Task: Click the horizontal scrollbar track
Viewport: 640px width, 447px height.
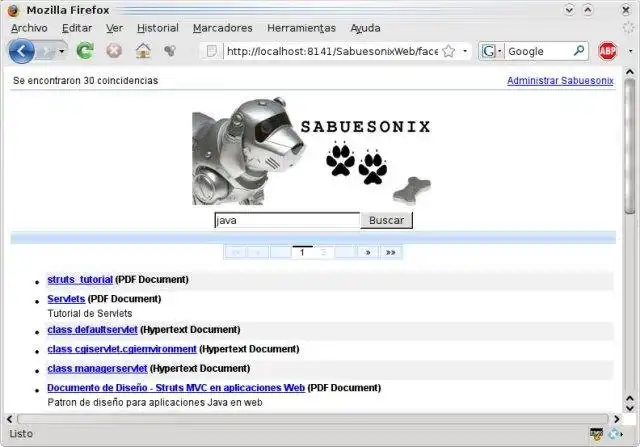Action: coord(313,419)
